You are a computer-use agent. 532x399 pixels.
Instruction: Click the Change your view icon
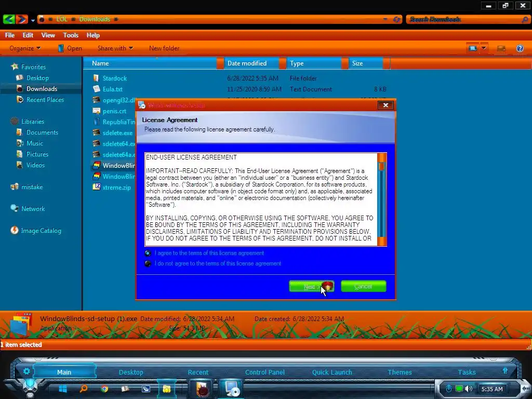(x=473, y=48)
